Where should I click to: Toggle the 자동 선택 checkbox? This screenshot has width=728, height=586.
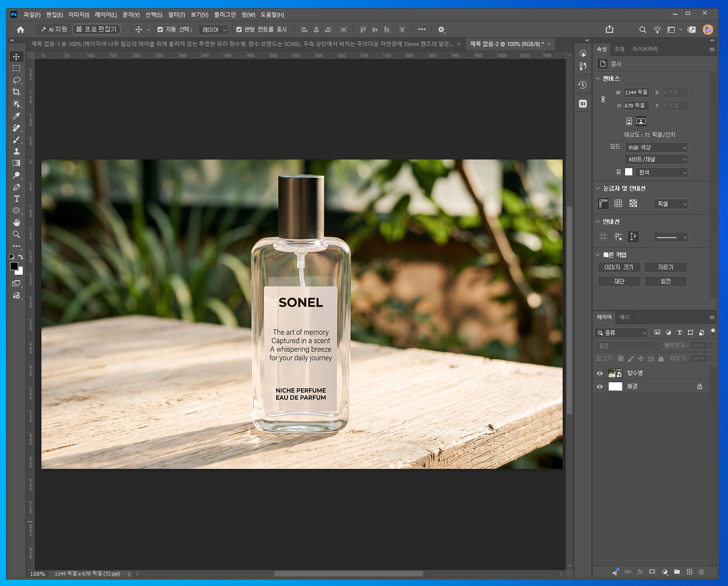tap(160, 30)
